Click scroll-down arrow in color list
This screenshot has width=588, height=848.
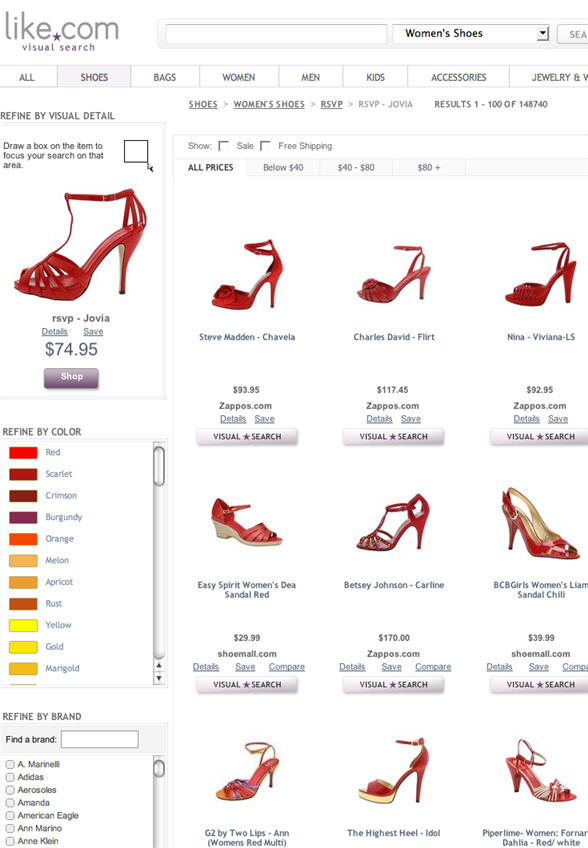point(159,678)
